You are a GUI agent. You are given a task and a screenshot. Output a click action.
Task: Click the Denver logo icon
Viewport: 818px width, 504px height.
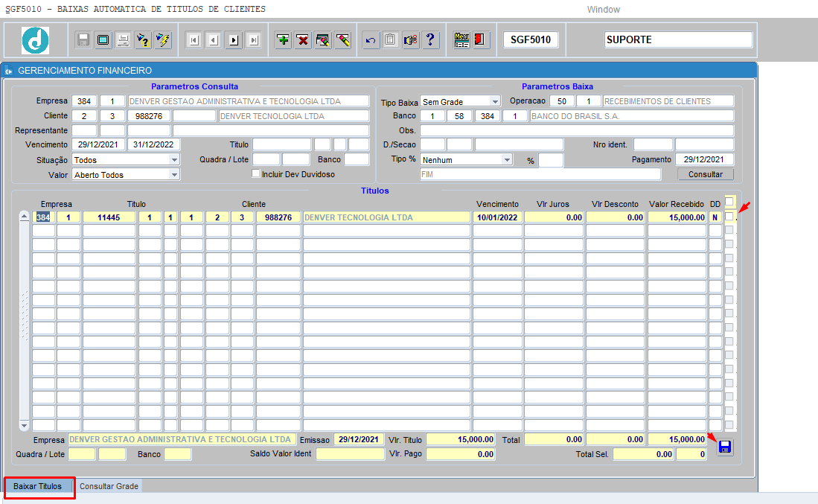pyautogui.click(x=36, y=40)
